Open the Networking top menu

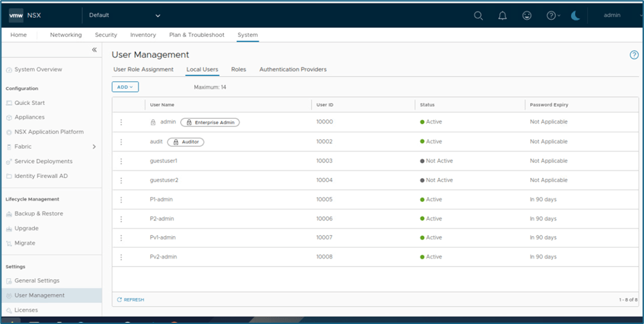pyautogui.click(x=65, y=35)
